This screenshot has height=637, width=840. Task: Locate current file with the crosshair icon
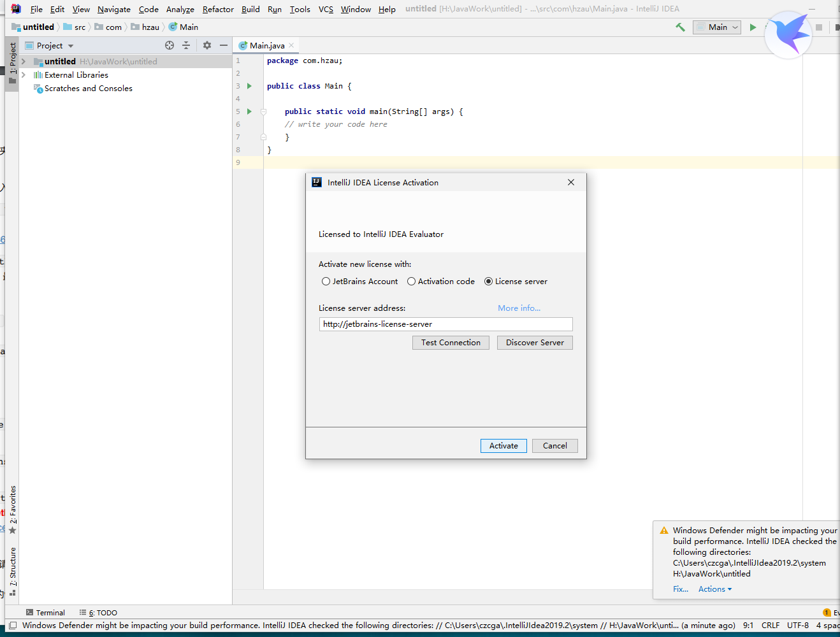point(170,45)
